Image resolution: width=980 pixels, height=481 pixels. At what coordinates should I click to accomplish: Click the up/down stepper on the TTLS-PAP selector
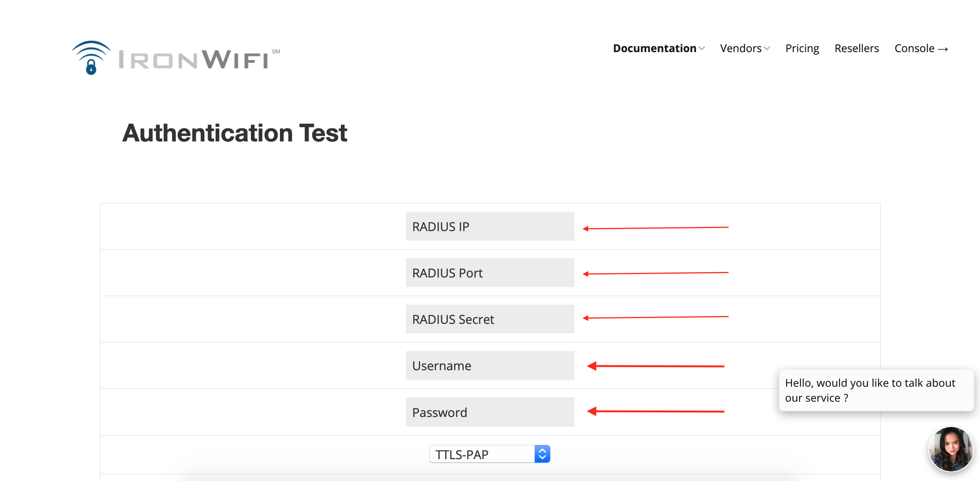point(542,453)
